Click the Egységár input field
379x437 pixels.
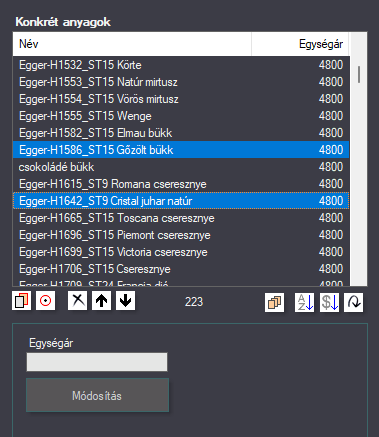(x=97, y=362)
